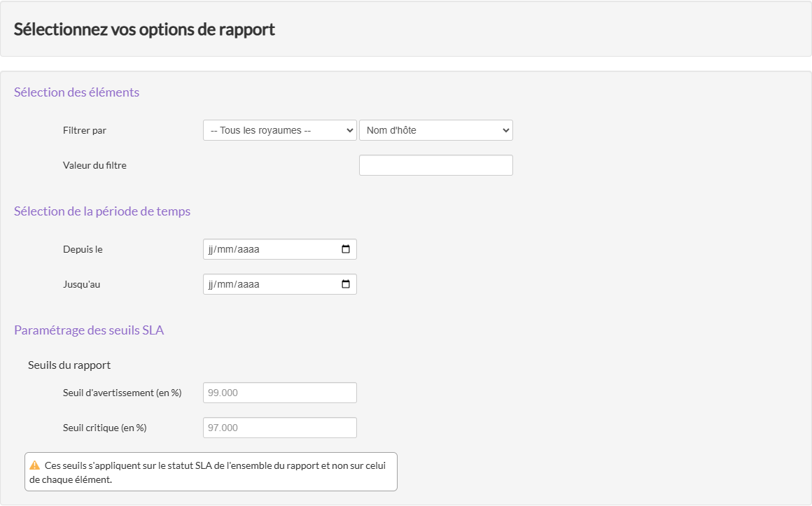The width and height of the screenshot is (812, 506).
Task: Click the Sélection de la période de temps heading
Action: pos(102,211)
